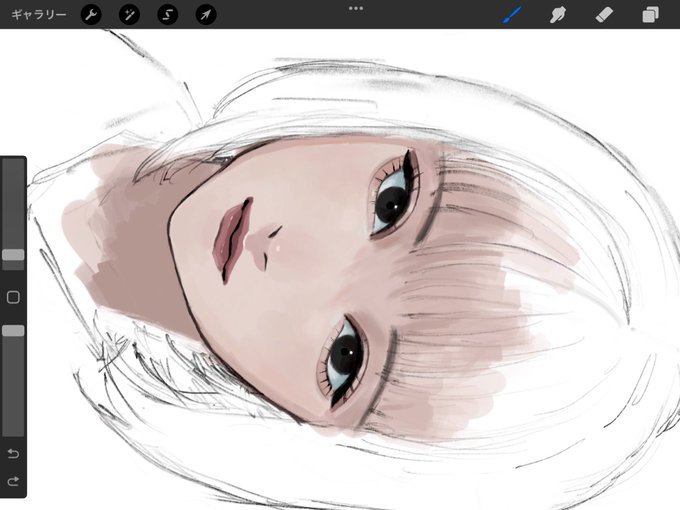Viewport: 680px width, 510px height.
Task: Open the ギャラリー (Gallery) view
Action: (x=39, y=15)
